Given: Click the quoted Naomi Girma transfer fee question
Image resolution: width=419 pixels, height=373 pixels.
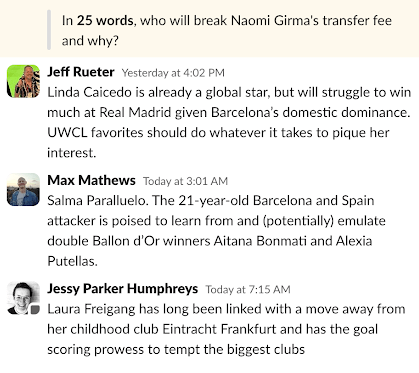Looking at the screenshot, I should pyautogui.click(x=227, y=30).
